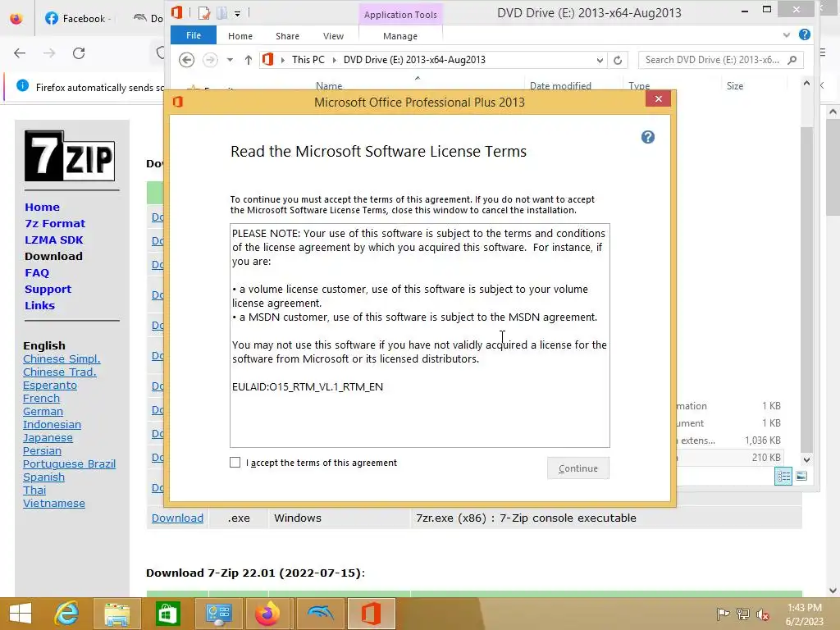
Task: Click the Office logo in setup title bar
Action: pyautogui.click(x=178, y=102)
